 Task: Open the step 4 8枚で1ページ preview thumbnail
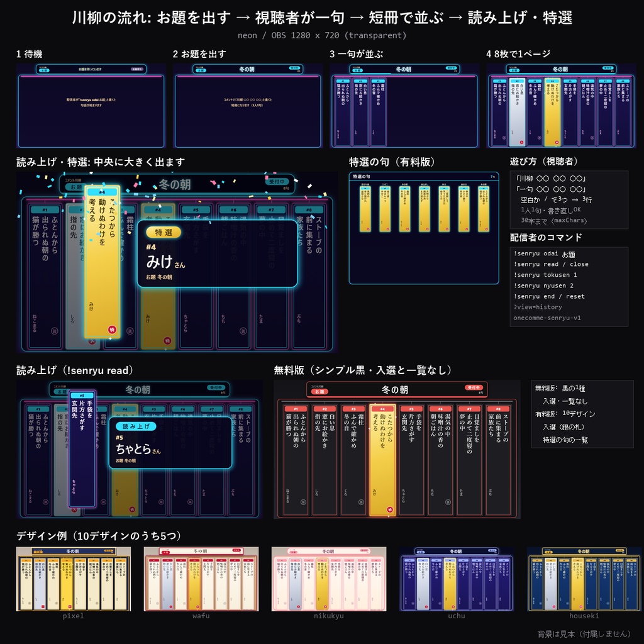(561, 106)
